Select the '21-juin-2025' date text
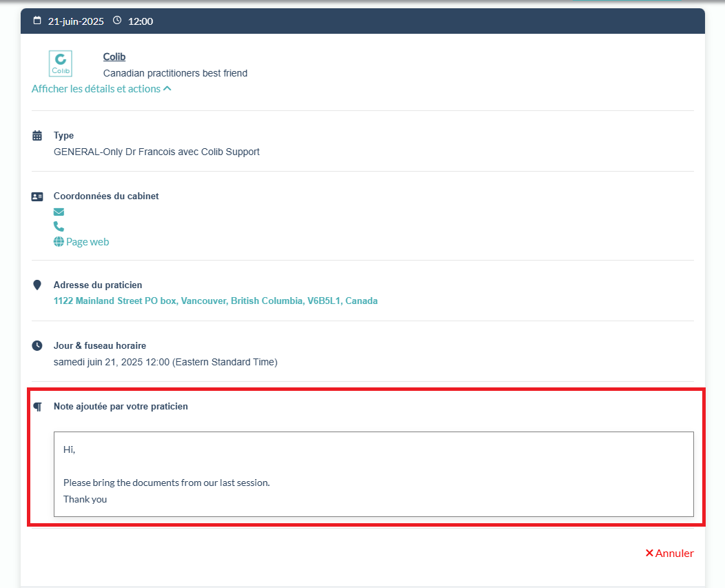Image resolution: width=725 pixels, height=588 pixels. [76, 21]
